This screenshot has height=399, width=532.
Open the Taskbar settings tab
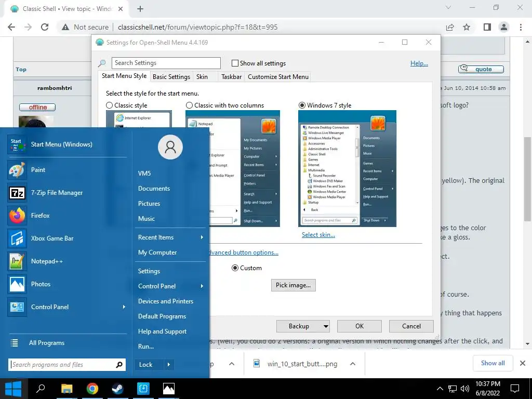[231, 77]
